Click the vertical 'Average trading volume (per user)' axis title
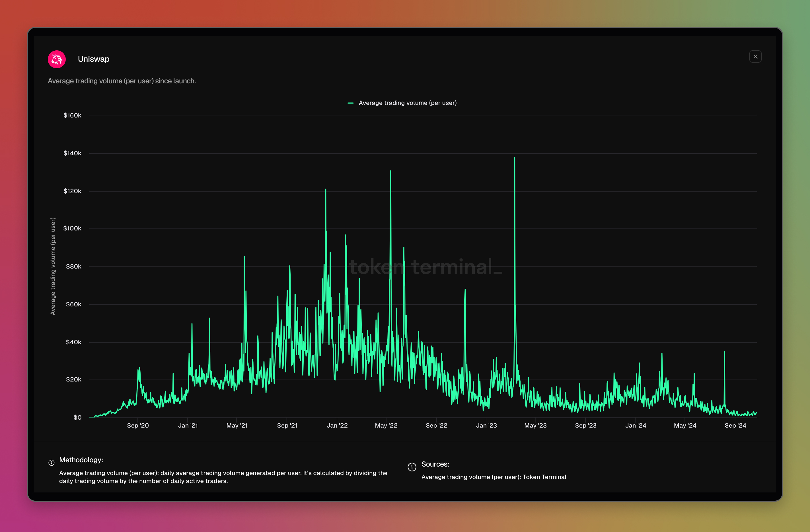This screenshot has width=810, height=532. 53,266
